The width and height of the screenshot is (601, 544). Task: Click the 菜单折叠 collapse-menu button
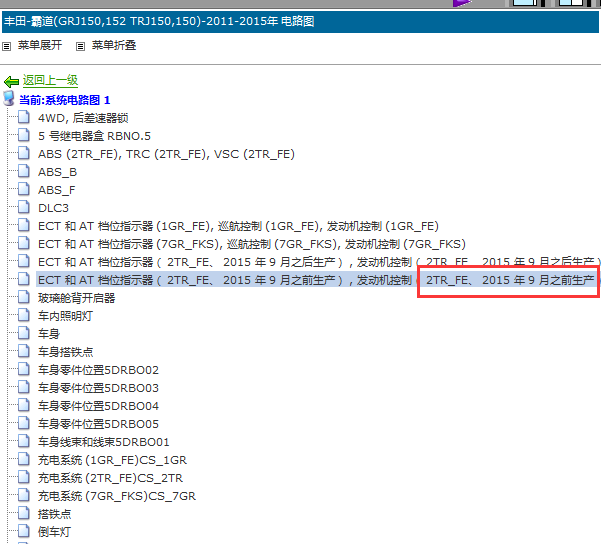coord(114,45)
